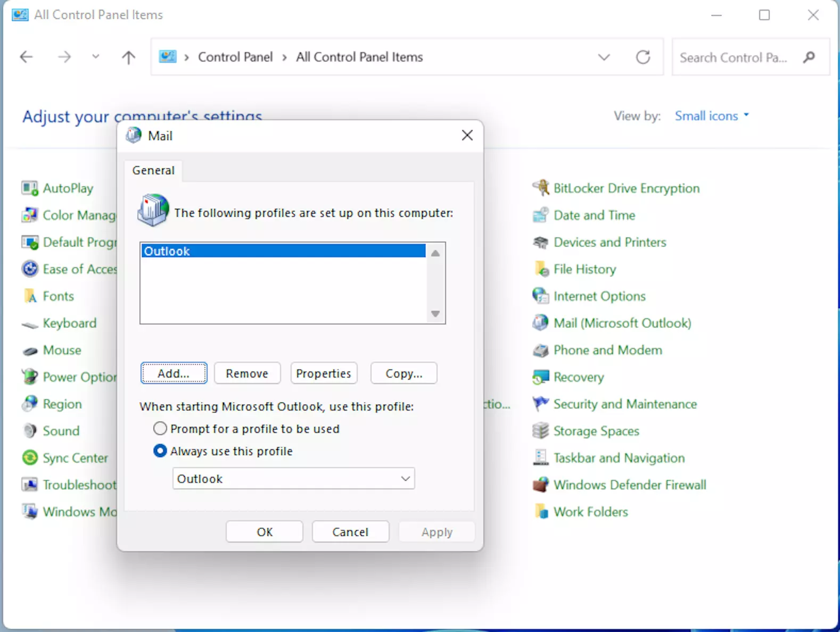
Task: Confirm the Mail dialog with OK
Action: point(265,532)
